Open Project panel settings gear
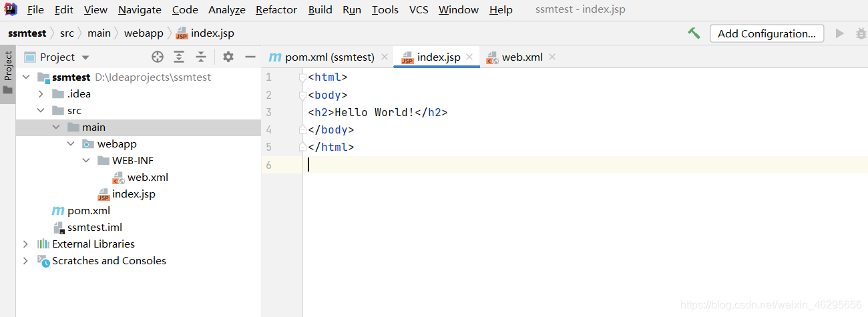This screenshot has height=317, width=868. (228, 57)
